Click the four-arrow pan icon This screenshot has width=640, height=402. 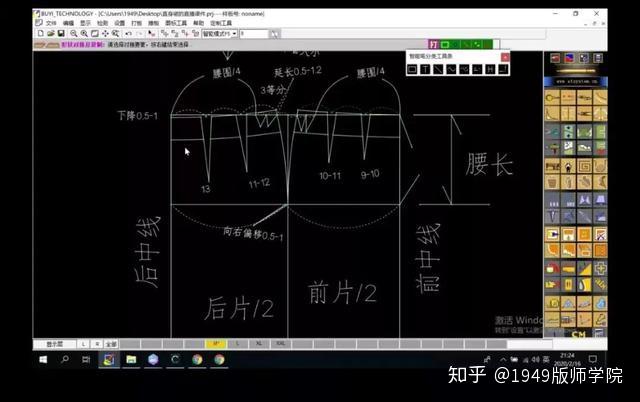(105, 33)
